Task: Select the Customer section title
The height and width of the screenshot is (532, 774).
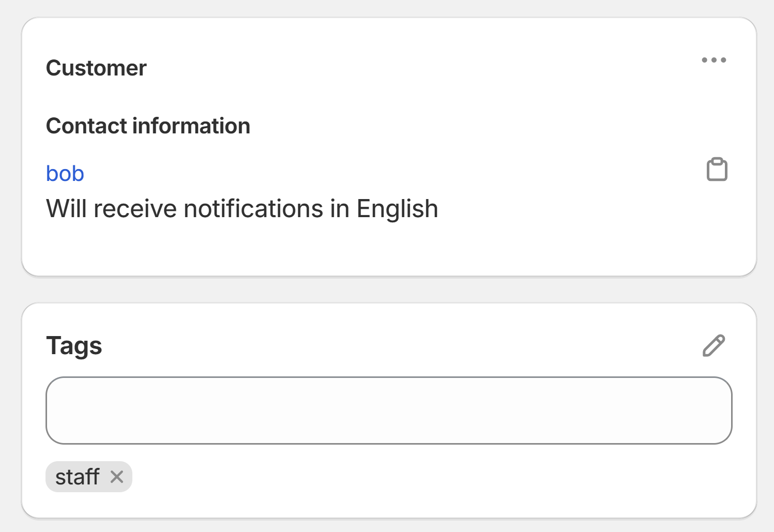Action: [x=96, y=68]
